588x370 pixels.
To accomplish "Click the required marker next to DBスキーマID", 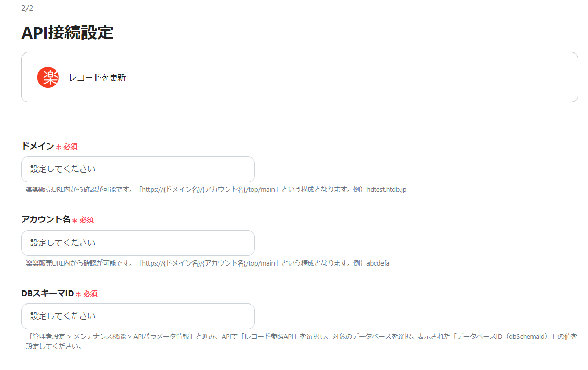I will [87, 294].
